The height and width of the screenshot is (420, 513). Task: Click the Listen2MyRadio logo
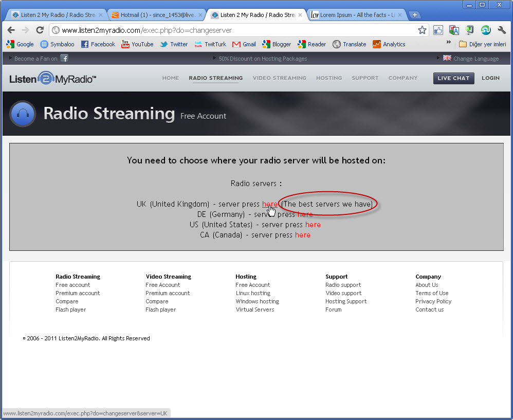click(52, 79)
